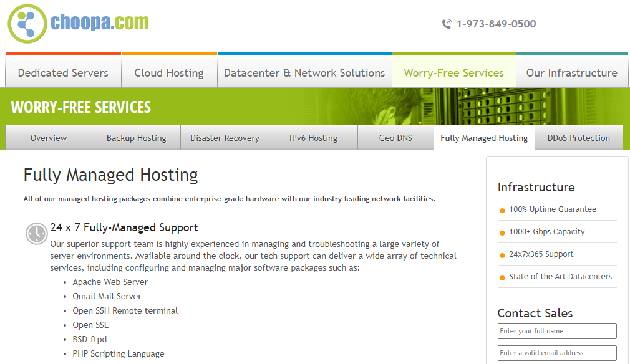The width and height of the screenshot is (630, 364).
Task: Open the Disaster Recovery tab
Action: point(225,138)
